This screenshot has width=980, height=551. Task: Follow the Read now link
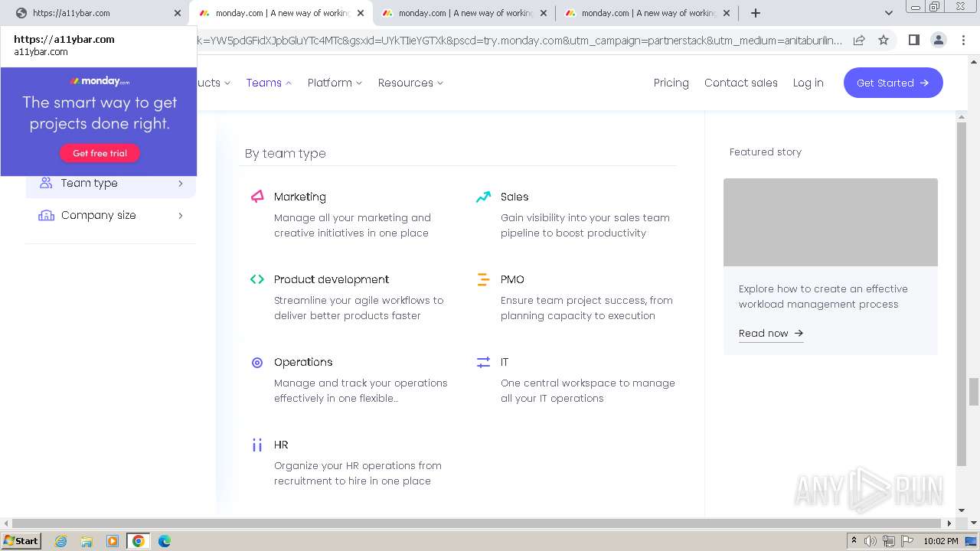(771, 334)
